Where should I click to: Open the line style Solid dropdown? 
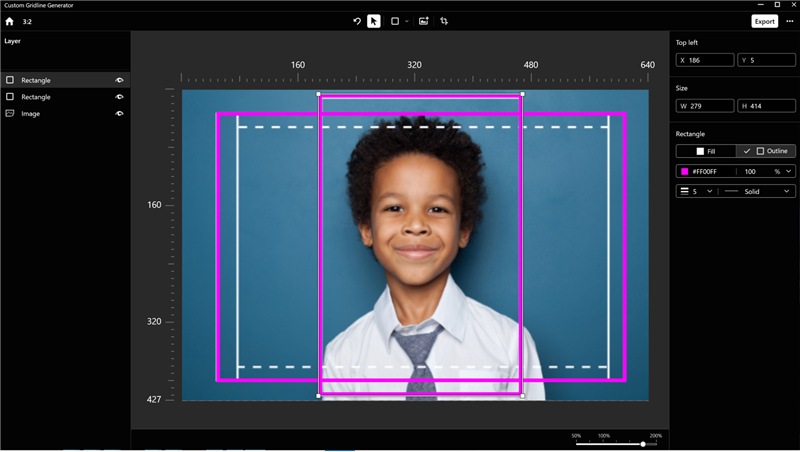(x=757, y=191)
